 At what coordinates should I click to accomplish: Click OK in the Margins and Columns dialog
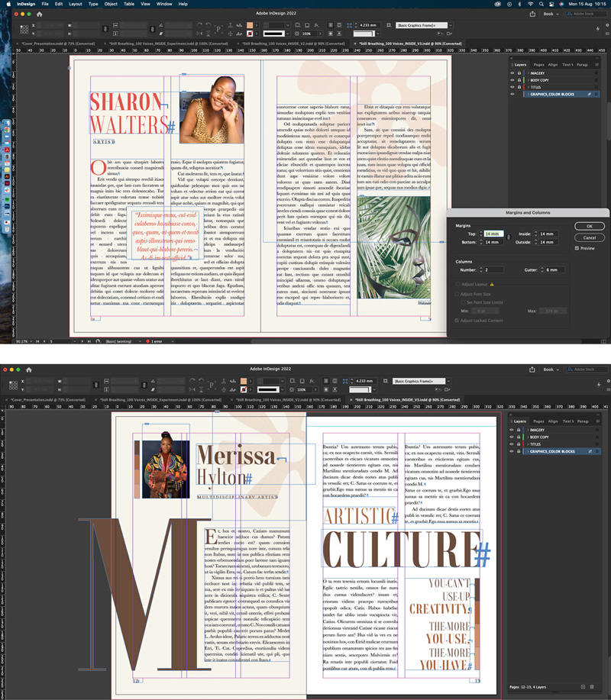click(589, 227)
